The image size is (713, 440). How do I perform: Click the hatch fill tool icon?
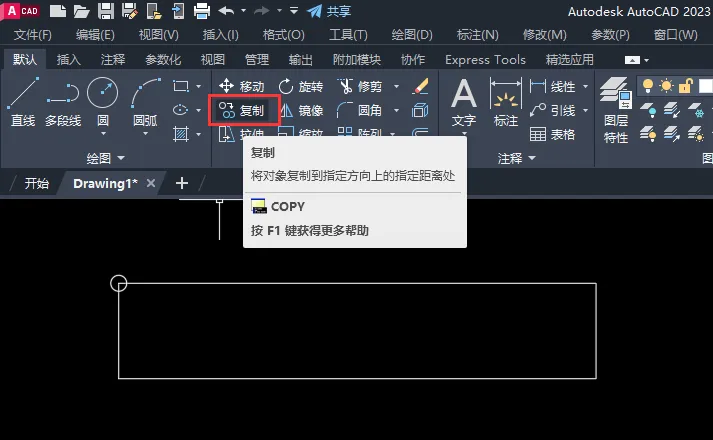(x=181, y=134)
